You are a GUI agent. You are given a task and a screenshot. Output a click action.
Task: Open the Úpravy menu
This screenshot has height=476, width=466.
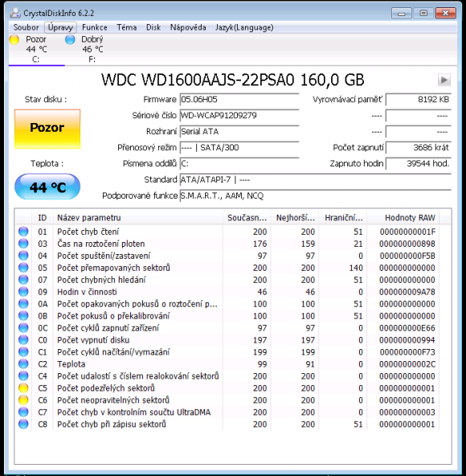[60, 27]
